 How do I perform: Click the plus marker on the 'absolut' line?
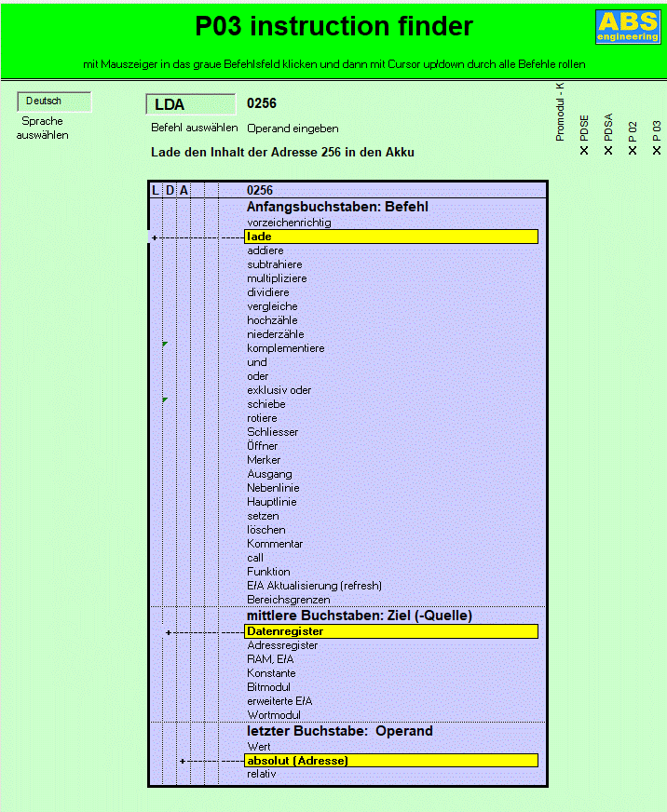coord(183,762)
